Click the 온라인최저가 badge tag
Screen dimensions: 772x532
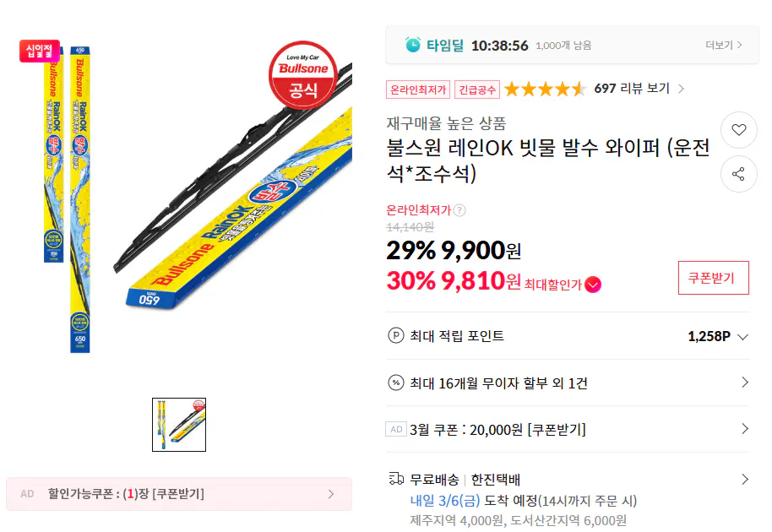point(418,89)
